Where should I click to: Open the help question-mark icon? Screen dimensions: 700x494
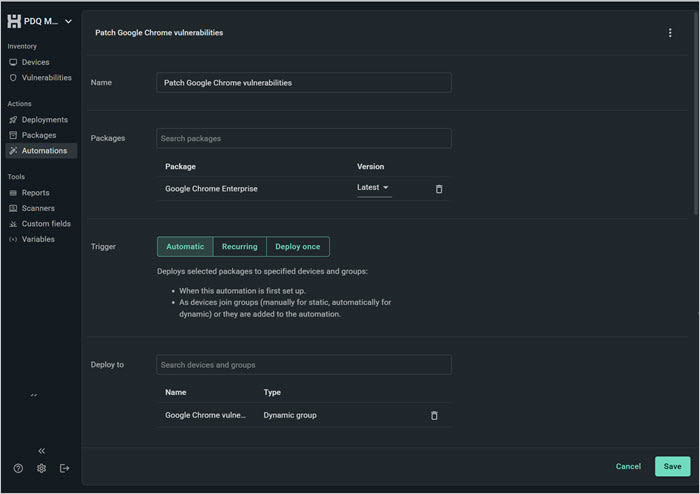coord(18,468)
